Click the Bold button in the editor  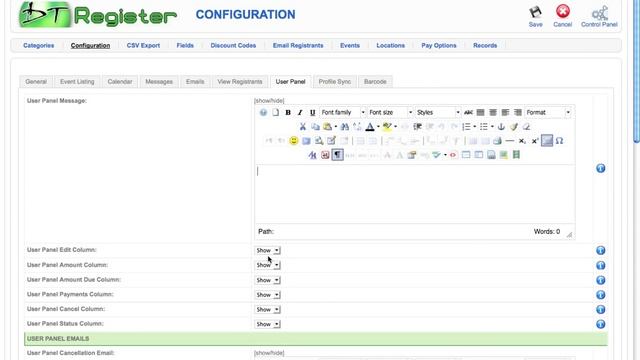tap(288, 112)
